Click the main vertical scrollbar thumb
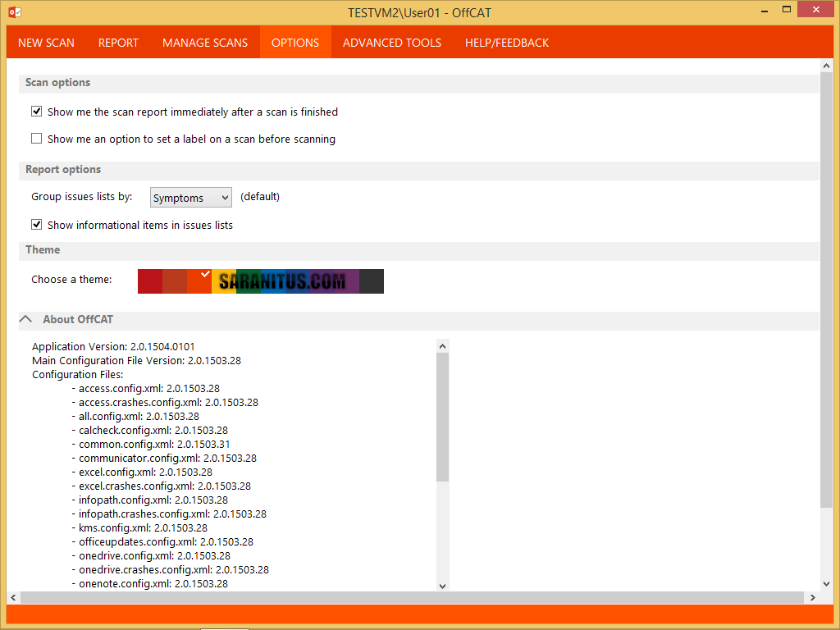 826,290
